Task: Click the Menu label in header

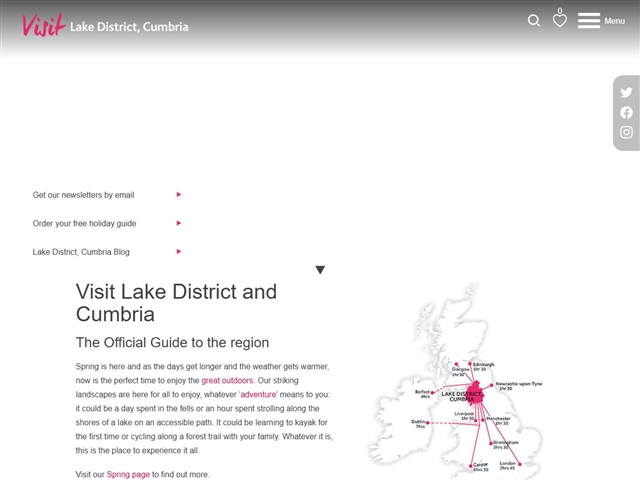Action: [614, 21]
